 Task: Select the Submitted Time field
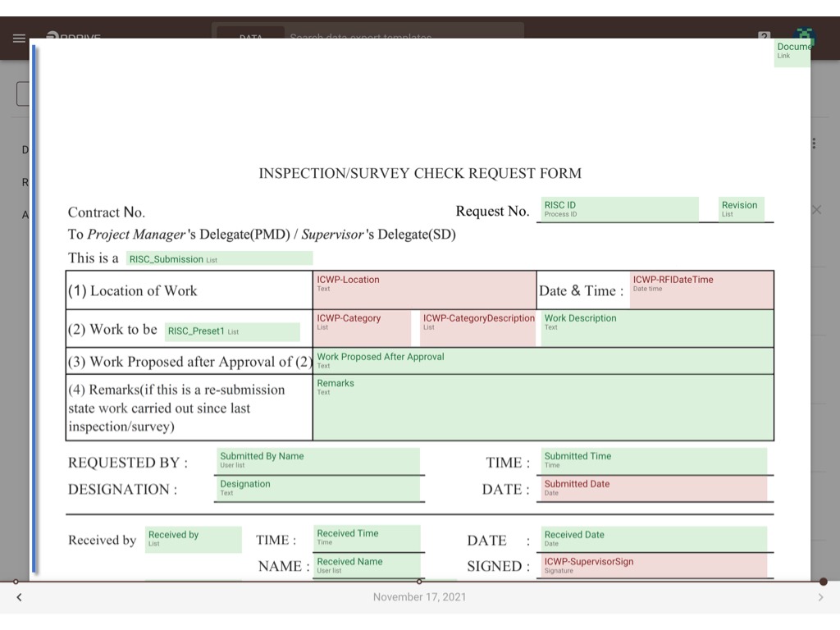click(654, 461)
